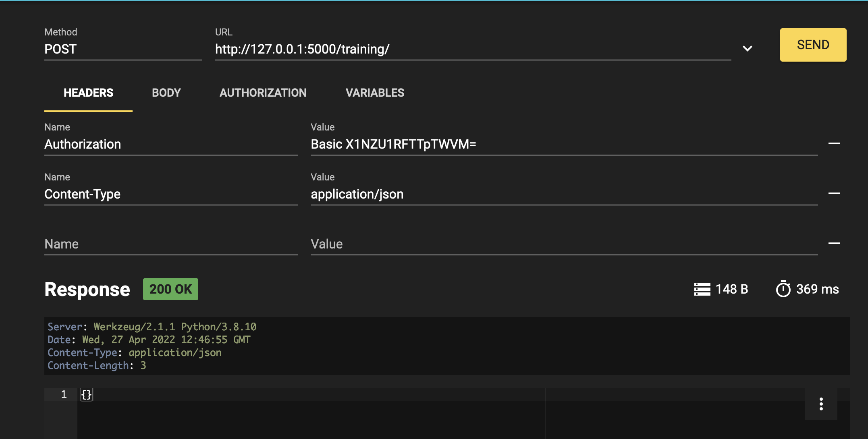Viewport: 868px width, 439px height.
Task: Click the JSON object icon on line 1
Action: (86, 393)
